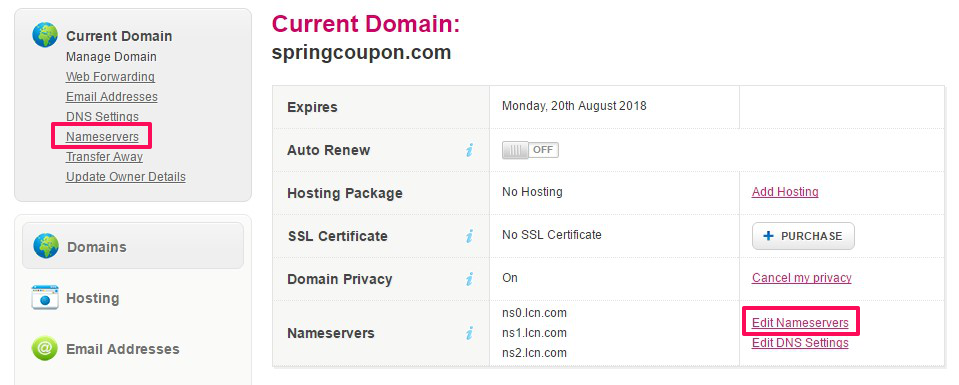This screenshot has height=385, width=959.
Task: Select Email Addresses section in left menu
Action: (x=123, y=349)
